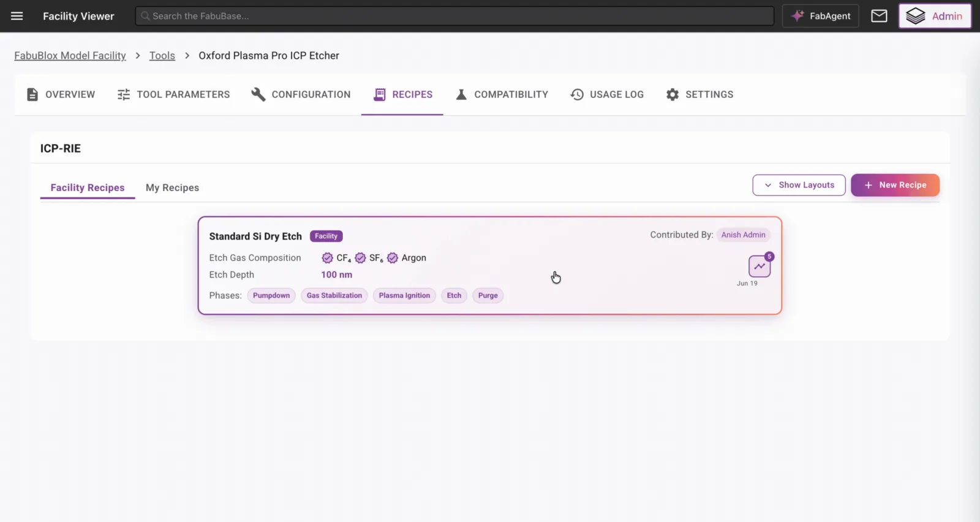
Task: Select the Plasma Ignition phase chip
Action: coord(404,295)
